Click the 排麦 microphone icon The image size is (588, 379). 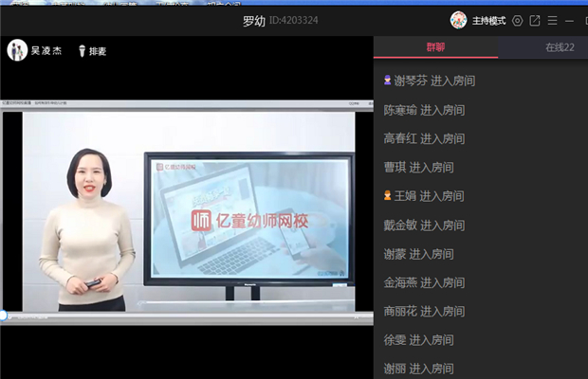(82, 51)
